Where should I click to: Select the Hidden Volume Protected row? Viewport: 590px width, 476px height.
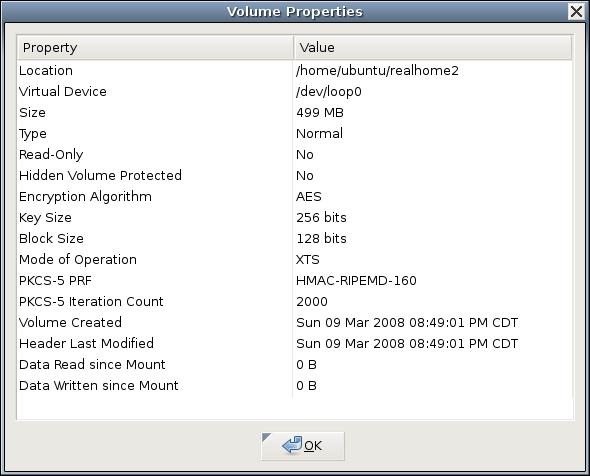tap(295, 176)
